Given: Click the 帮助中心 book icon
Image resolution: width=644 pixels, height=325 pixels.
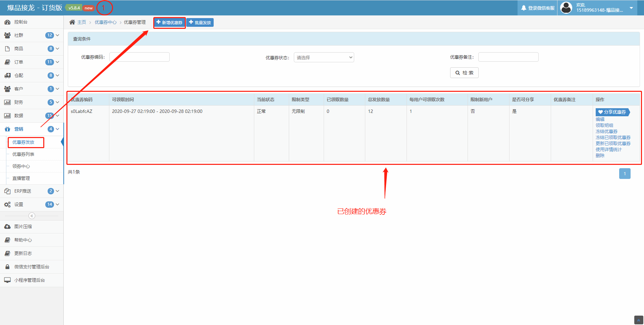Looking at the screenshot, I should pyautogui.click(x=7, y=240).
